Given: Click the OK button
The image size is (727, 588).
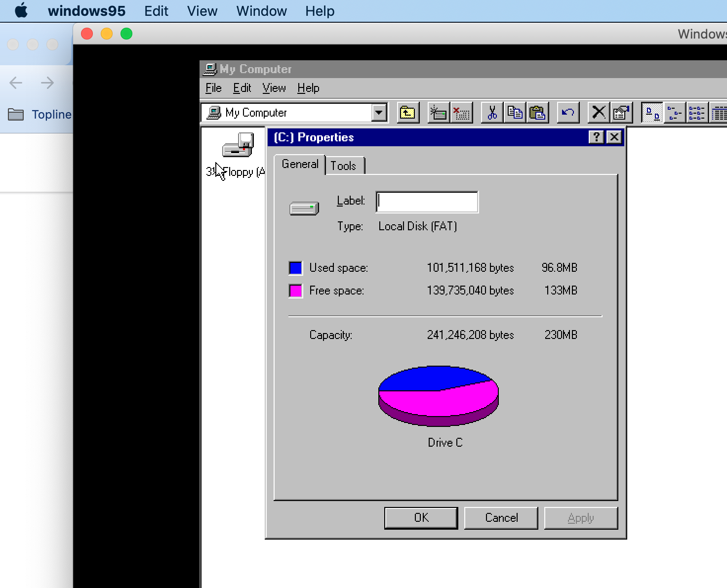Looking at the screenshot, I should pyautogui.click(x=420, y=517).
